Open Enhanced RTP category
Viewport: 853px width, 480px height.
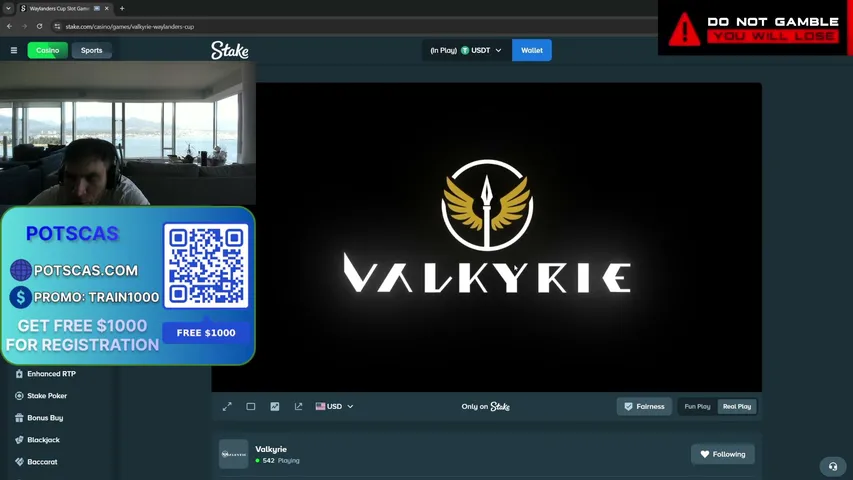pyautogui.click(x=46, y=374)
